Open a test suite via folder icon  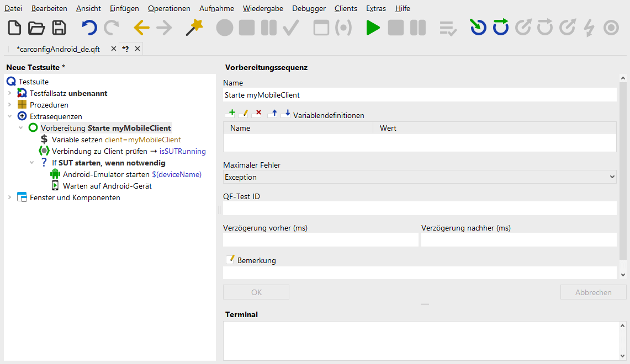coord(36,28)
